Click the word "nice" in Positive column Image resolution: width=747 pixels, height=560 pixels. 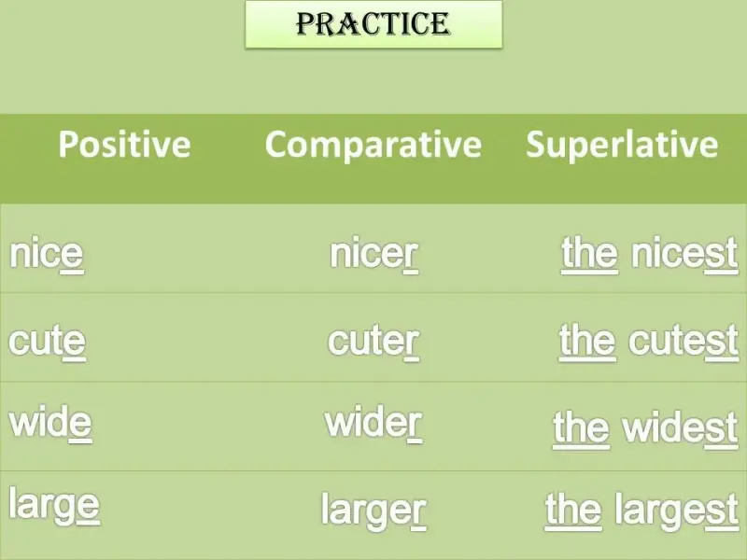click(47, 255)
